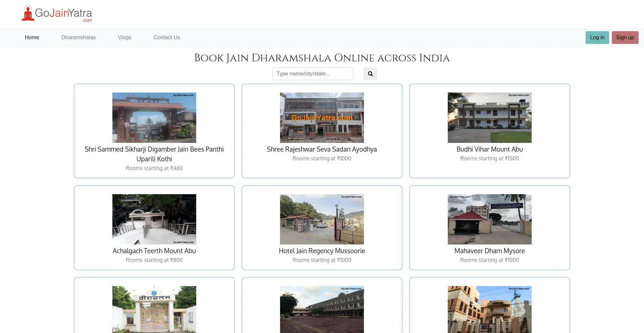Open Budhi Vihar Mount Abu listing
The height and width of the screenshot is (333, 644).
489,149
